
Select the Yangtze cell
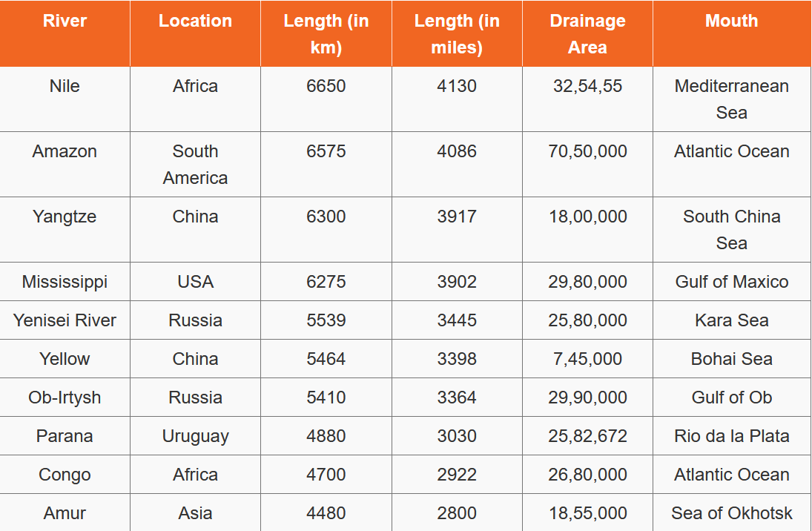point(65,217)
